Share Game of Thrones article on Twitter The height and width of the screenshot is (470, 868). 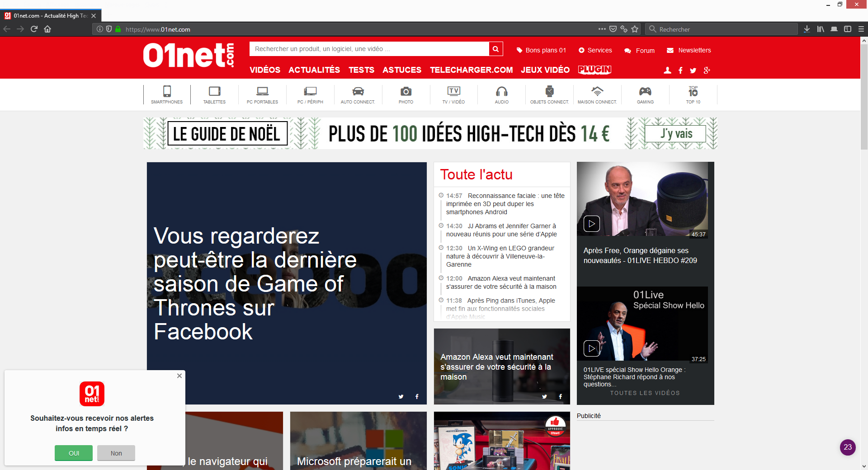[x=401, y=396]
